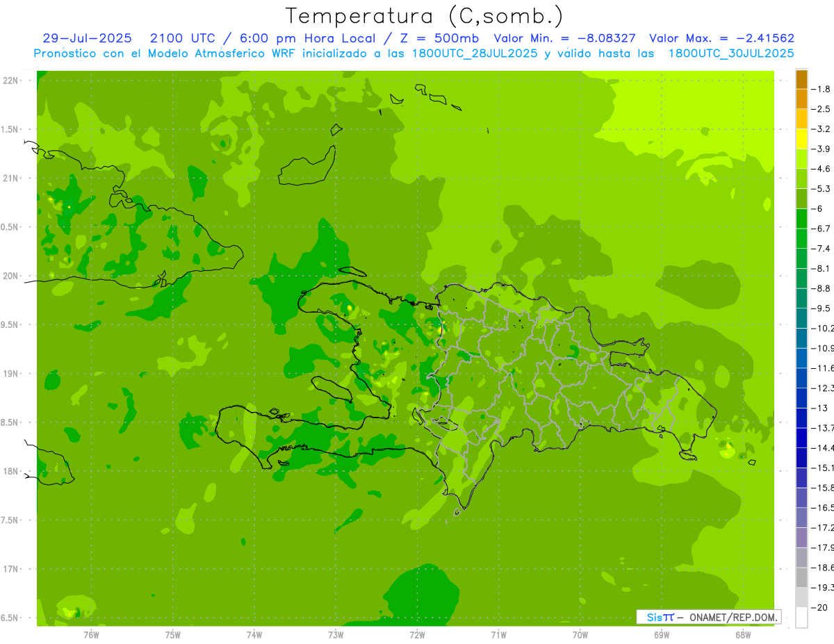Screen dimensions: 834x644
Task: Click the '-8.8' colorbar value label
Action: (x=821, y=288)
